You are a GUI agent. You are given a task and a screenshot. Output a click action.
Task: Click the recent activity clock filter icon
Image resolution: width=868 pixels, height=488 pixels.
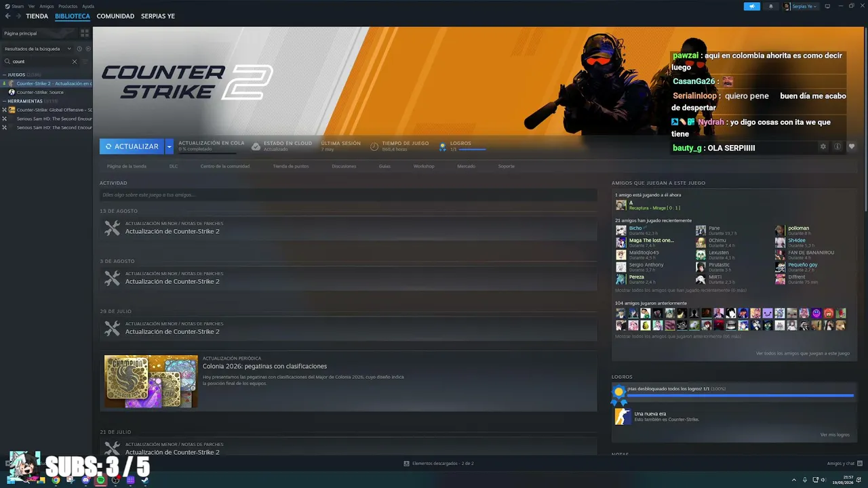click(79, 49)
